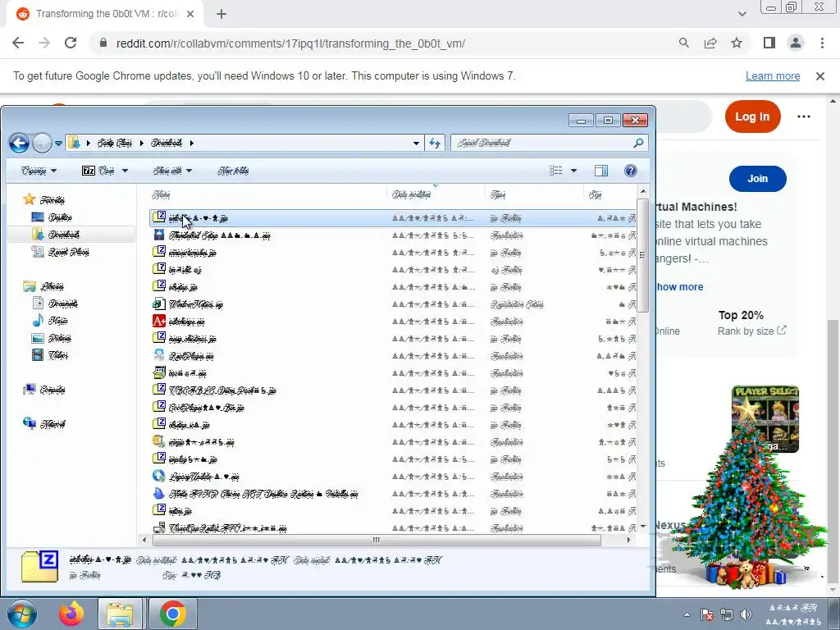
Task: Open the Chrome profile avatar
Action: pos(796,43)
